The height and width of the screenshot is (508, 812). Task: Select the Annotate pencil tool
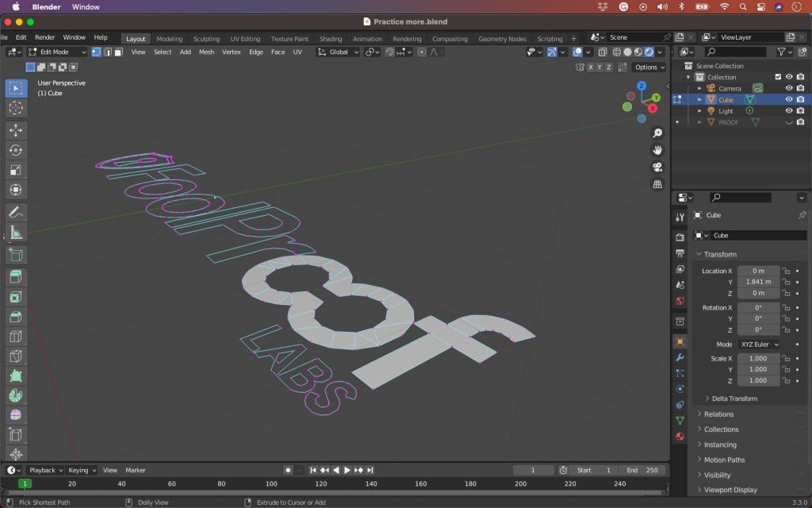coord(16,212)
